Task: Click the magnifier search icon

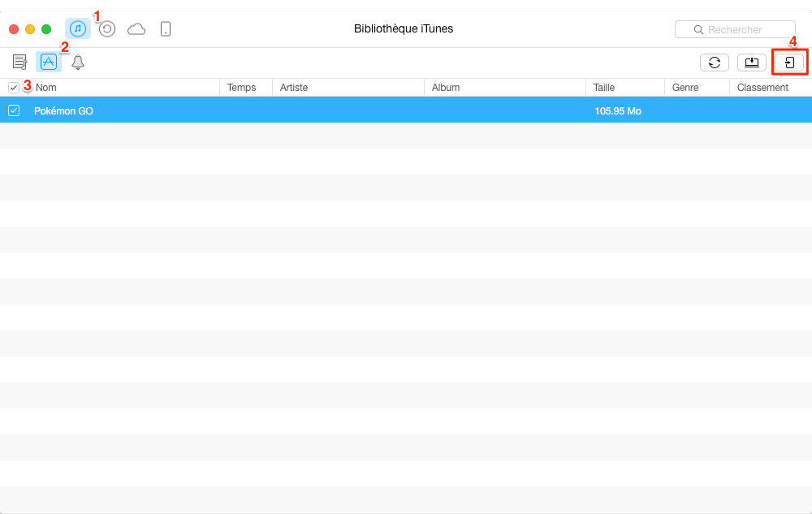Action: click(x=698, y=30)
